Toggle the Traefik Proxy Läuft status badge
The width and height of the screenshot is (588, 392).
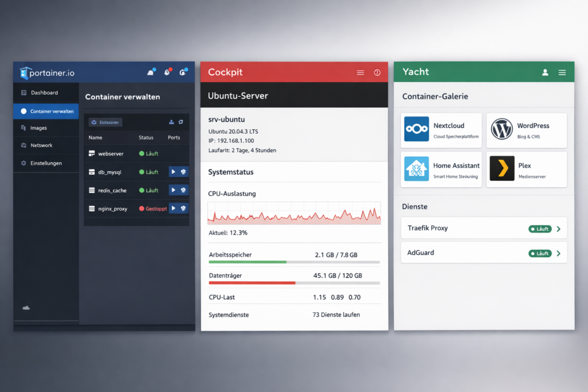point(540,229)
